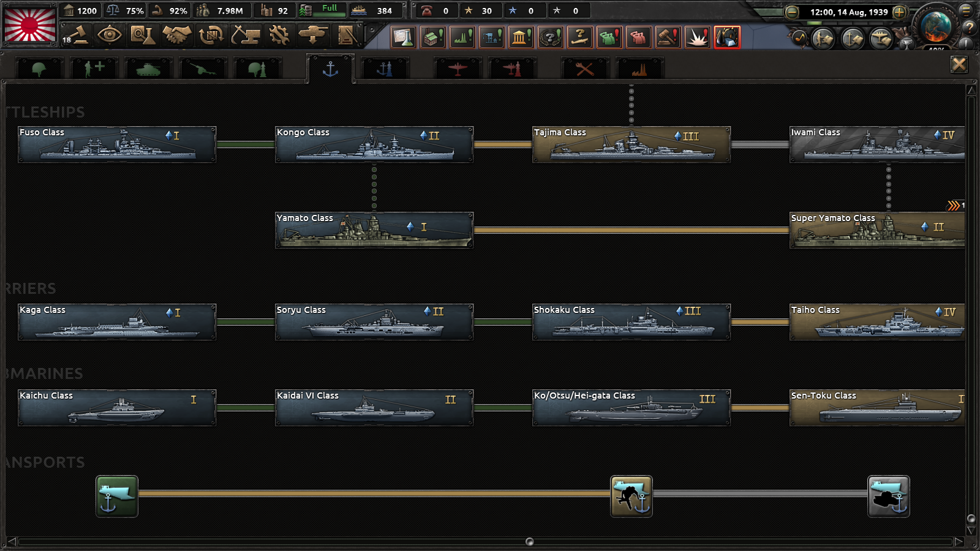Image resolution: width=980 pixels, height=551 pixels.
Task: Click the Japanese rising sun flag
Action: (x=30, y=24)
